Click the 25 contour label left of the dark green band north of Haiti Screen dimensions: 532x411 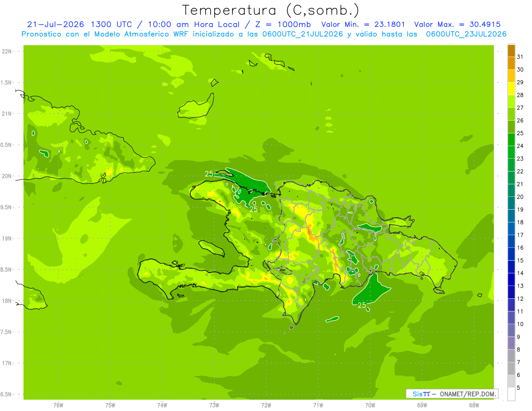tap(209, 173)
